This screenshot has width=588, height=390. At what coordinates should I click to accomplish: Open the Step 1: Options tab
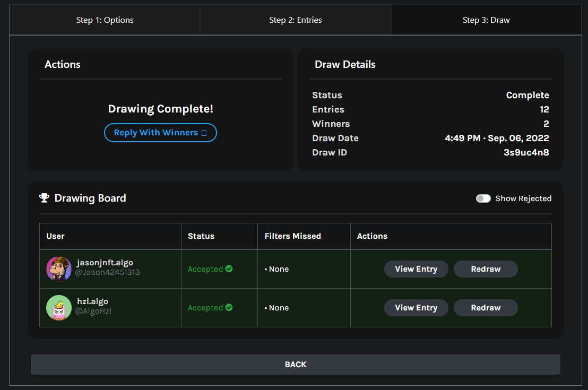click(x=105, y=20)
